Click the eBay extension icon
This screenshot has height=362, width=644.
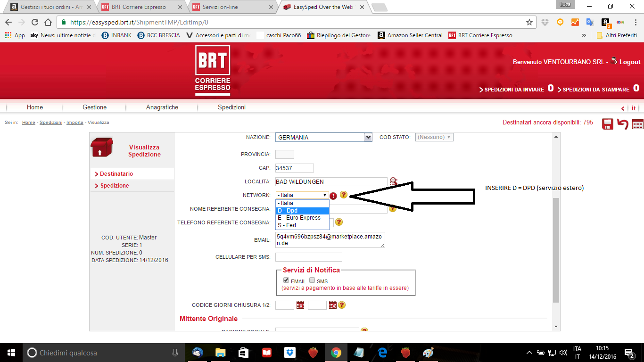click(620, 22)
